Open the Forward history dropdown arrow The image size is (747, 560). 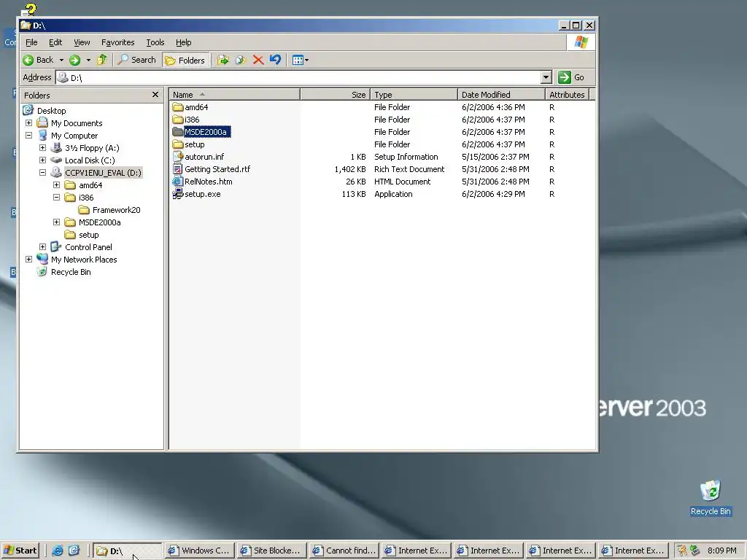pyautogui.click(x=88, y=60)
